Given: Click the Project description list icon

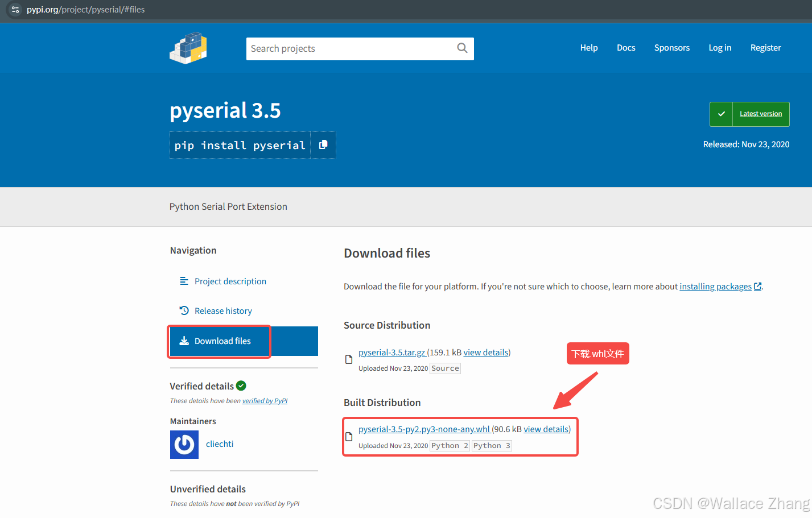Looking at the screenshot, I should tap(184, 281).
